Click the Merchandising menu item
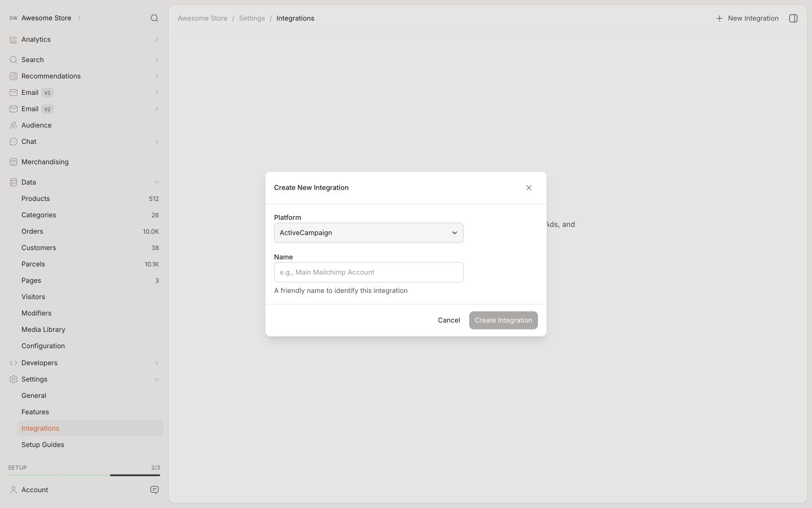Screen dimensions: 812x508 pyautogui.click(x=85, y=162)
